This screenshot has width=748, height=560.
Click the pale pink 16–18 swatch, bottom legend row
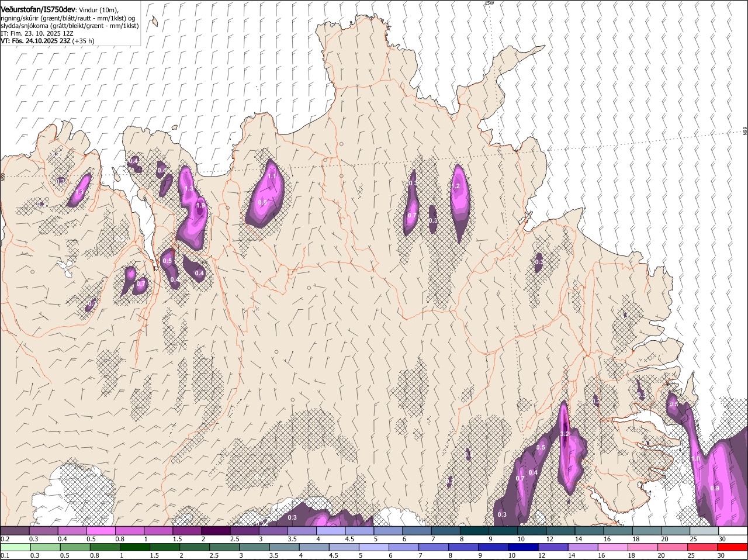(612, 548)
